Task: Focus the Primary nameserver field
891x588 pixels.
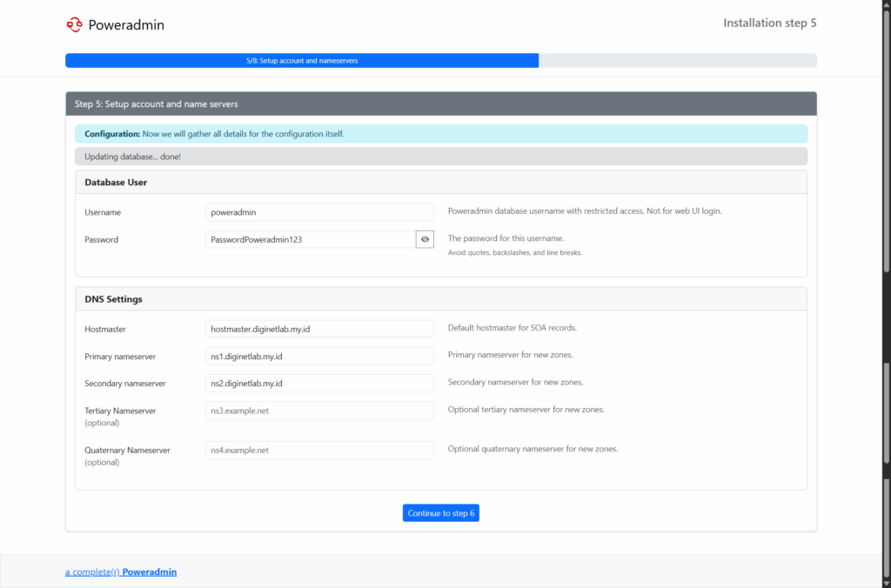Action: (x=319, y=357)
